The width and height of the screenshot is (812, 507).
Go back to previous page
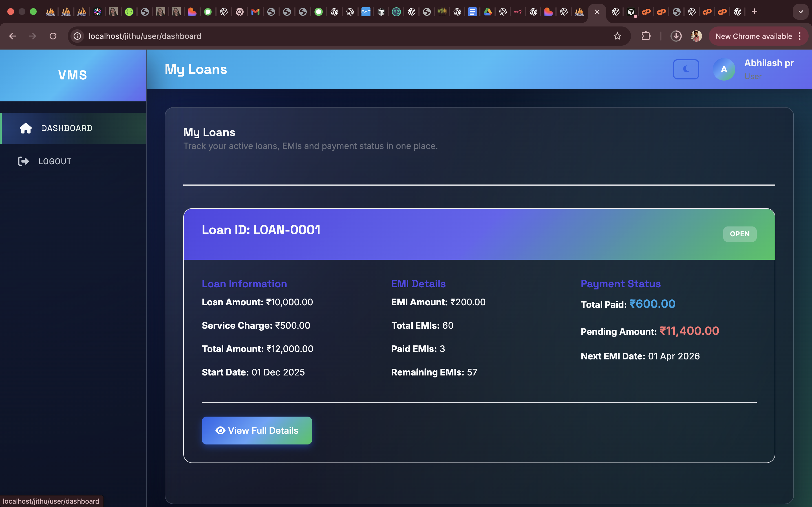[x=12, y=36]
